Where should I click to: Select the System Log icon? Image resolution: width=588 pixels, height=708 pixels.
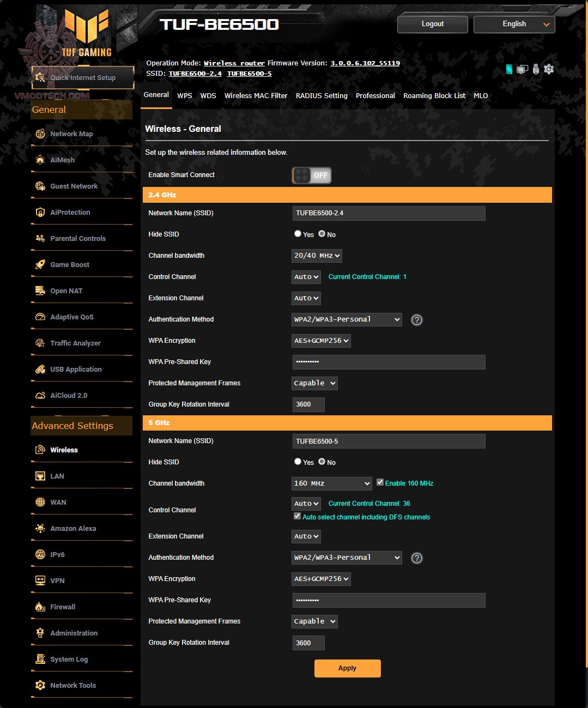pyautogui.click(x=40, y=659)
